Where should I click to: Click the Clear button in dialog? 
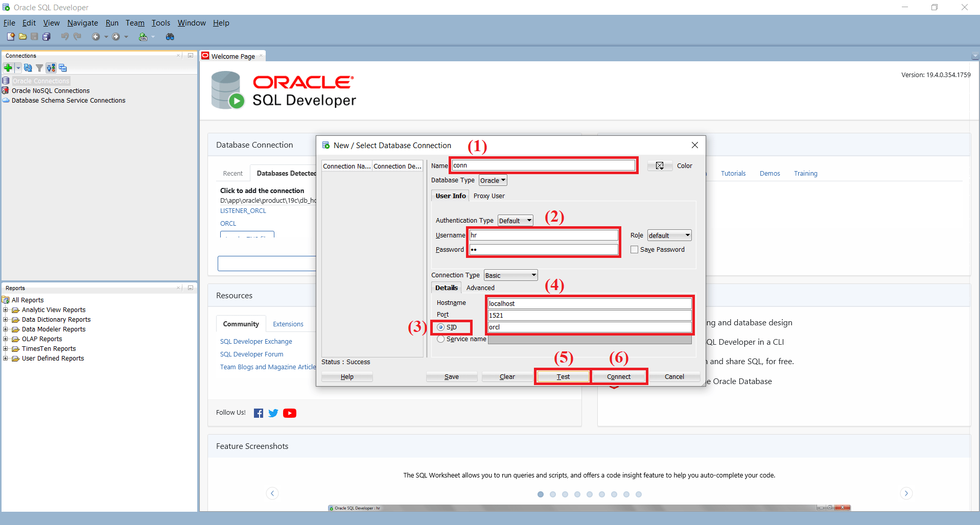[507, 377]
